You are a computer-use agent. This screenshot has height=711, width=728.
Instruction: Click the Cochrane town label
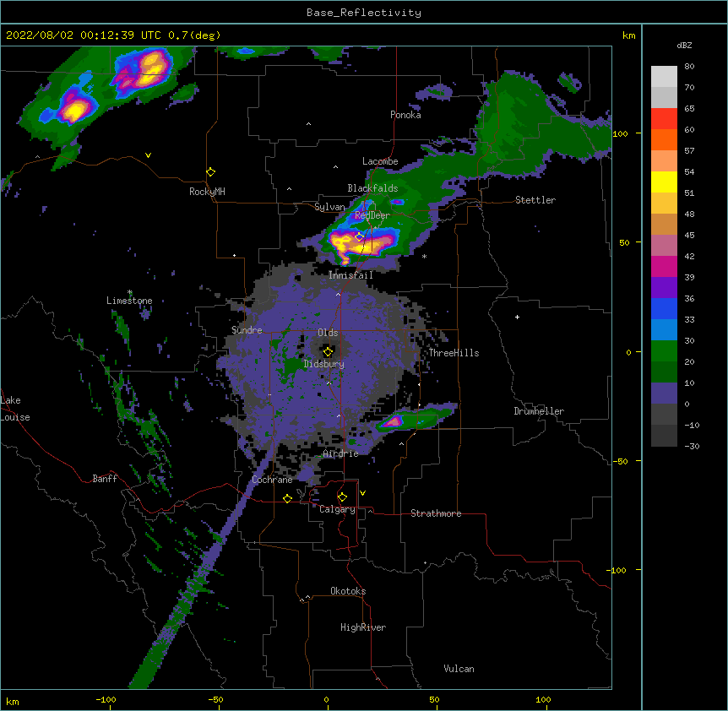click(272, 480)
